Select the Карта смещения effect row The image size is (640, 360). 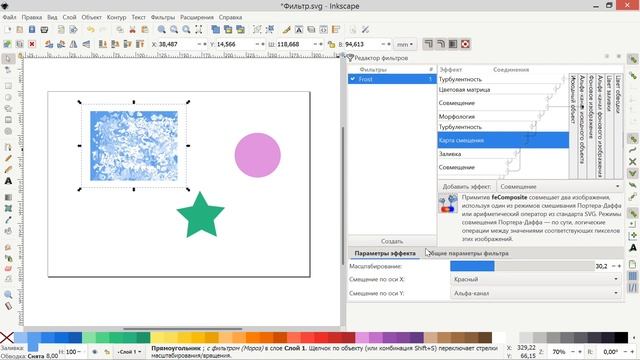coord(503,140)
